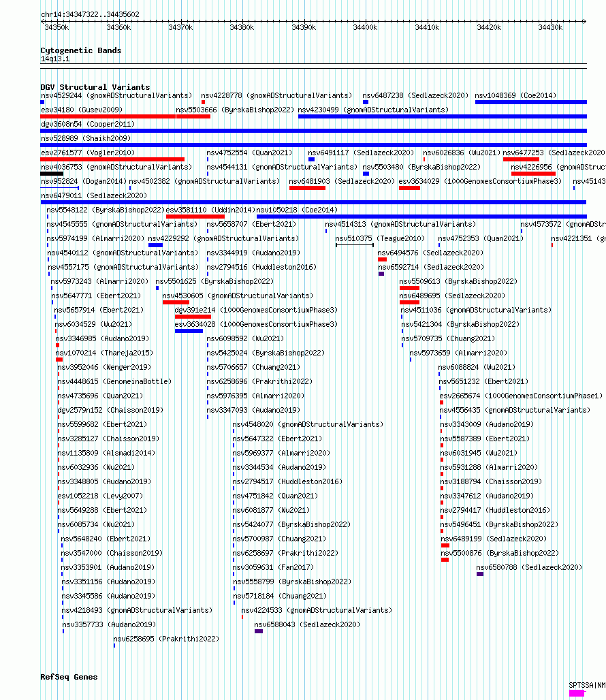Select the 14q13.1 cytogenetic band label
This screenshot has width=606, height=700.
(x=55, y=59)
